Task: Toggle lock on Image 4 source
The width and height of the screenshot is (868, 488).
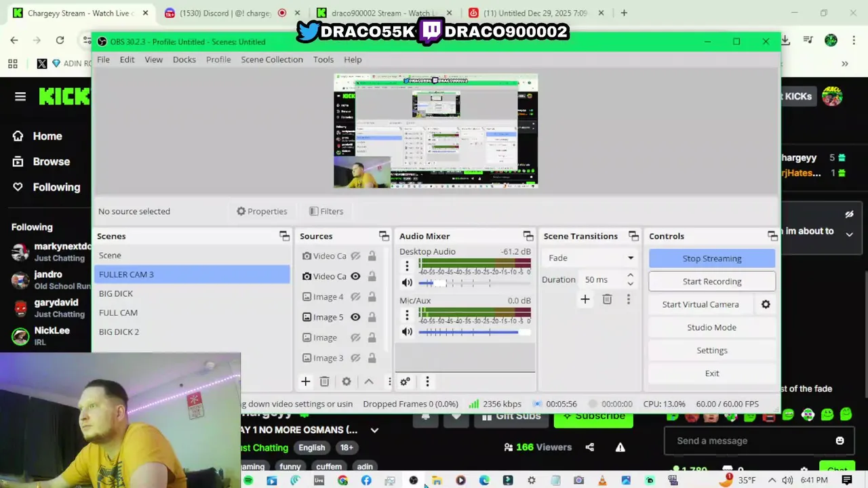Action: 372,297
